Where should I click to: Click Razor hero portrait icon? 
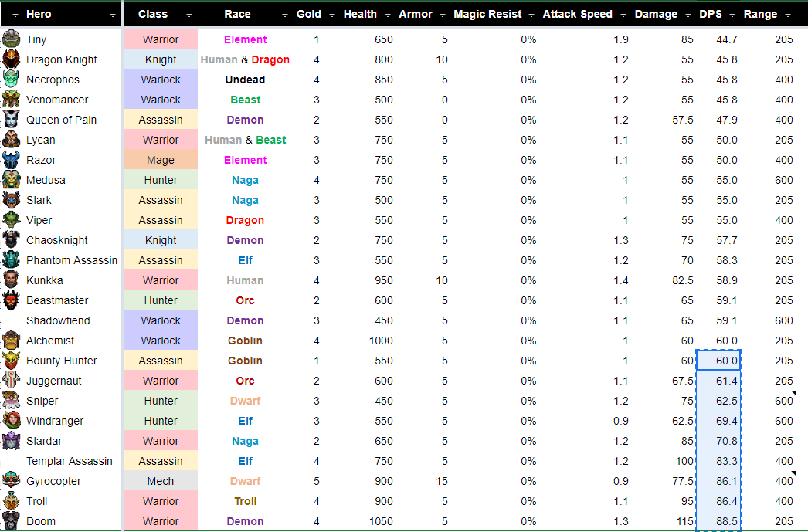click(x=11, y=160)
